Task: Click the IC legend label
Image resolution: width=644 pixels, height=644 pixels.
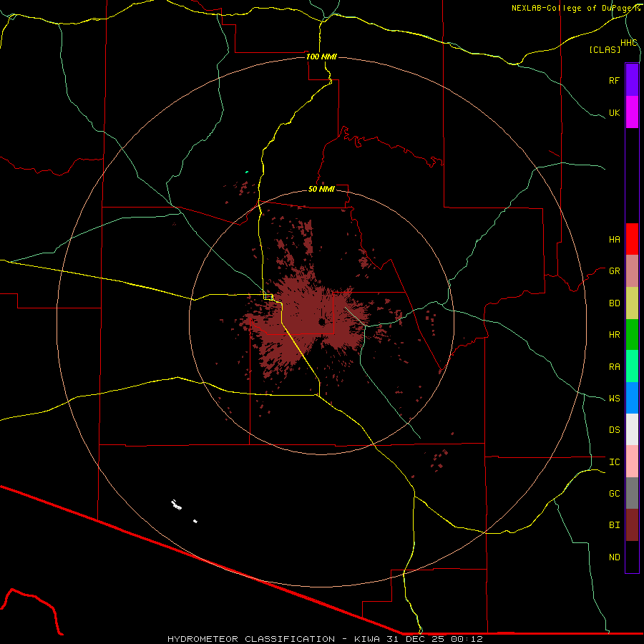Action: coord(614,462)
